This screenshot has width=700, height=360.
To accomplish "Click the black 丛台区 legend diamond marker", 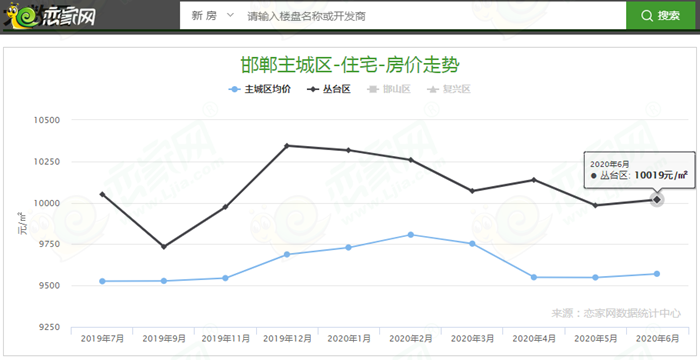I will 313,89.
